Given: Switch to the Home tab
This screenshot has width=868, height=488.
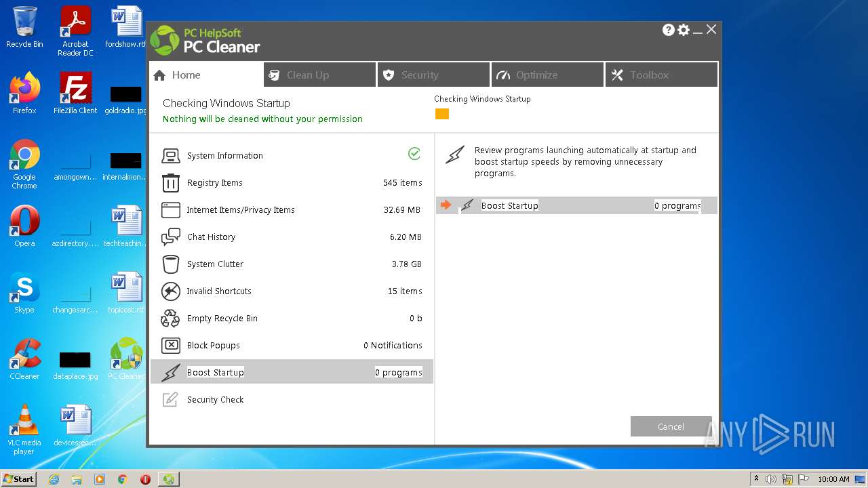Looking at the screenshot, I should point(206,75).
